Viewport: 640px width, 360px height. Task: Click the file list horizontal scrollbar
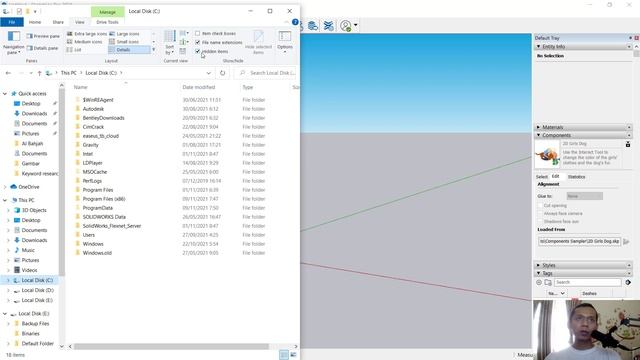click(171, 347)
